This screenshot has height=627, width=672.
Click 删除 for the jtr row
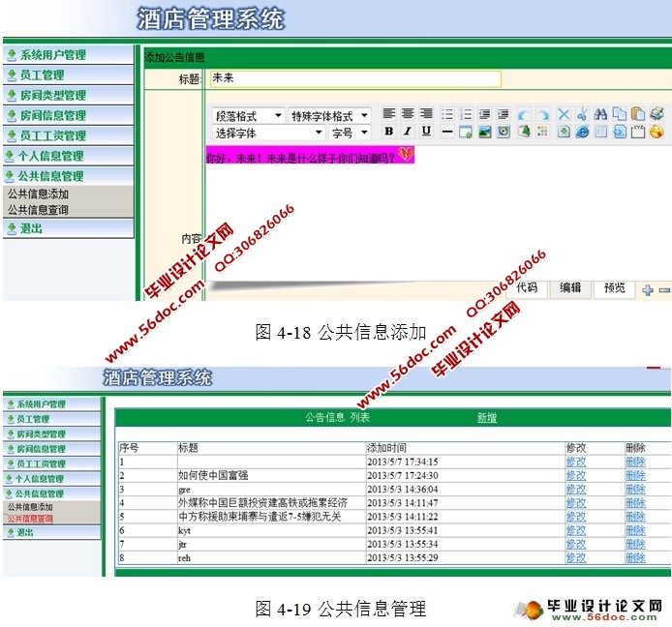pyautogui.click(x=635, y=544)
